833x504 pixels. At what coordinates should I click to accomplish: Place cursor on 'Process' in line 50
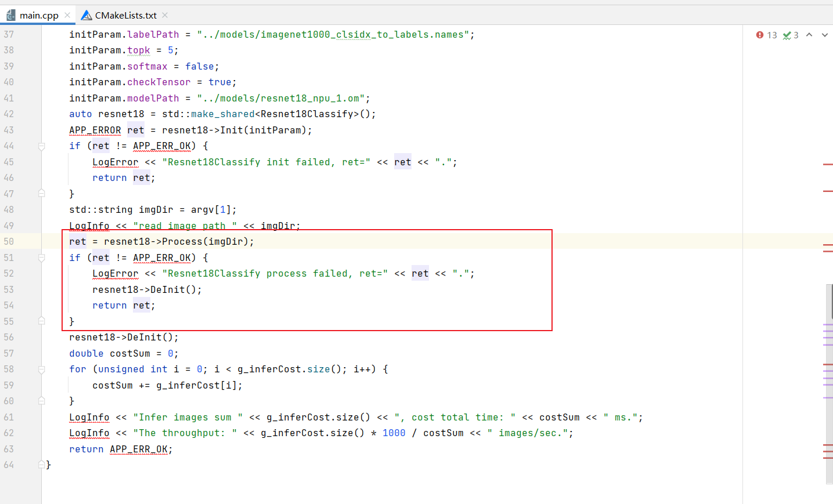coord(182,242)
